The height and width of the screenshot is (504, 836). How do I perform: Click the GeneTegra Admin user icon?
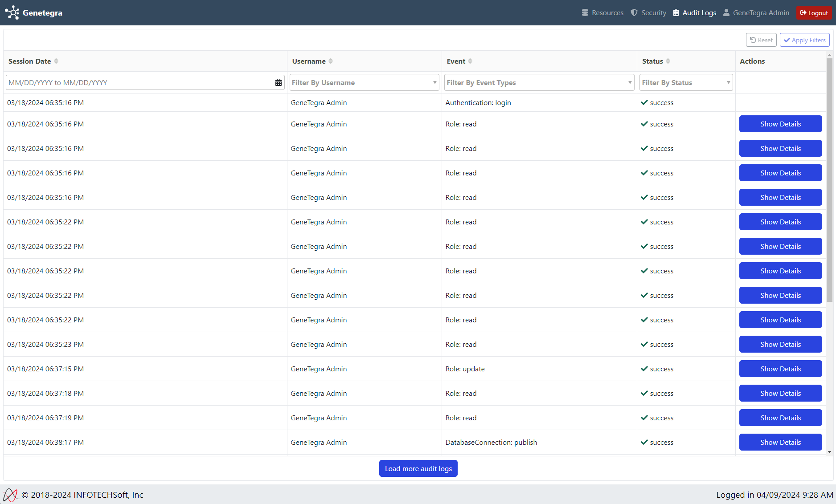(726, 12)
